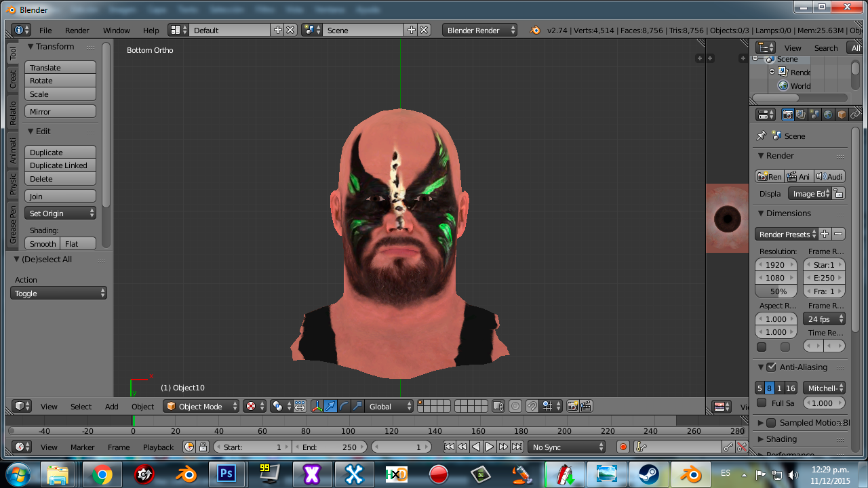Screen dimensions: 868x488
Task: Click the automatic keyframe record button
Action: pos(623,447)
